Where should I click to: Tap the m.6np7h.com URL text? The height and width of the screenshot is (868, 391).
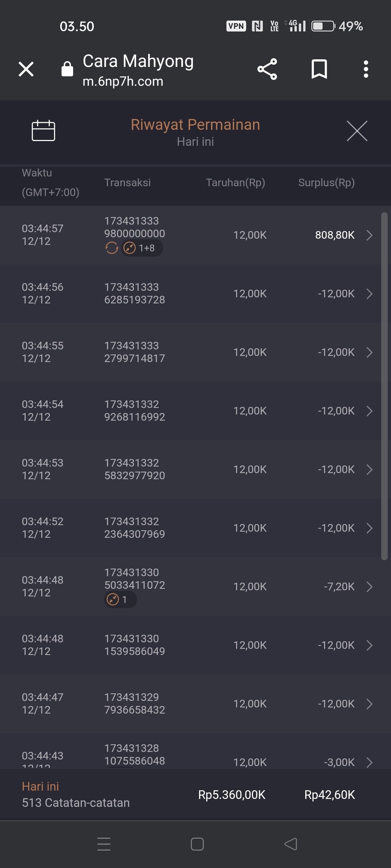click(x=123, y=82)
